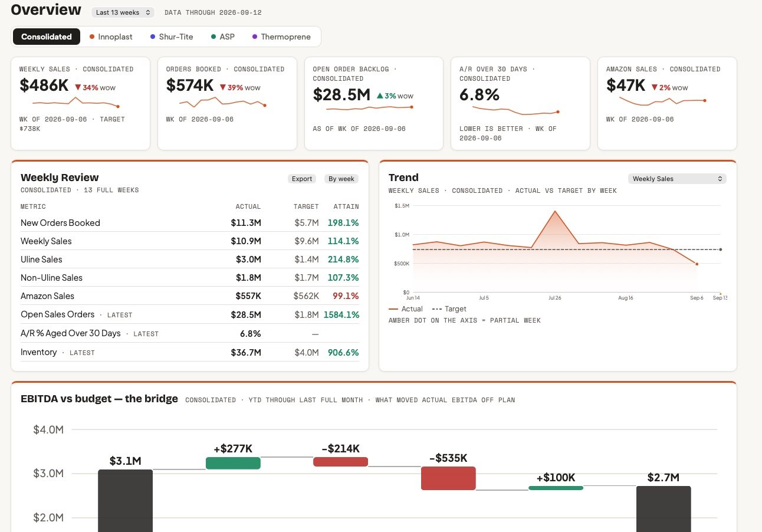Screen dimensions: 762x532
Task: Click the 3% wow up indicator
Action: pyautogui.click(x=395, y=96)
